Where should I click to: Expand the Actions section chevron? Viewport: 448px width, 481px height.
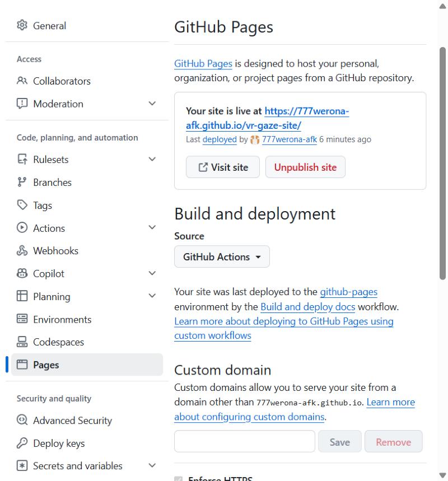pyautogui.click(x=152, y=227)
